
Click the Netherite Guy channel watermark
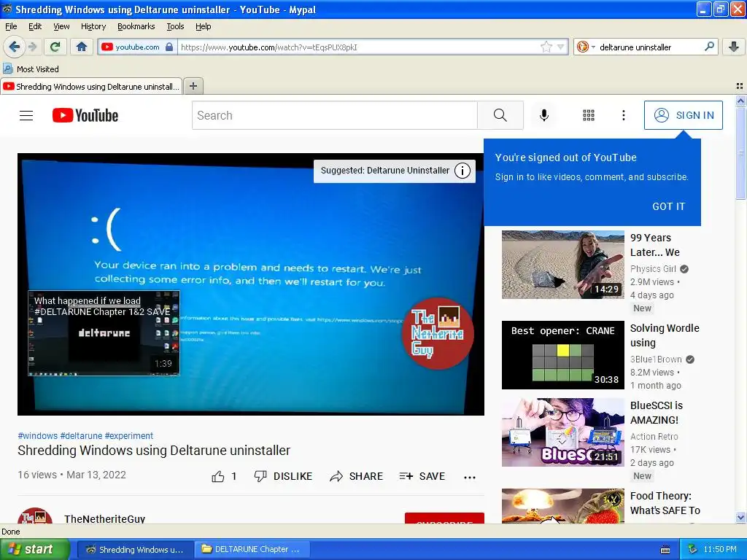[438, 332]
